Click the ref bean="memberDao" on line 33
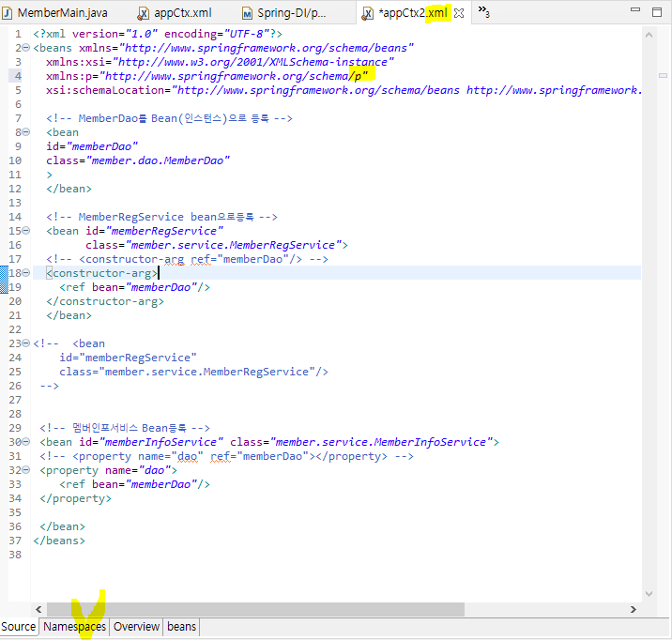The image size is (672, 640). (x=134, y=484)
